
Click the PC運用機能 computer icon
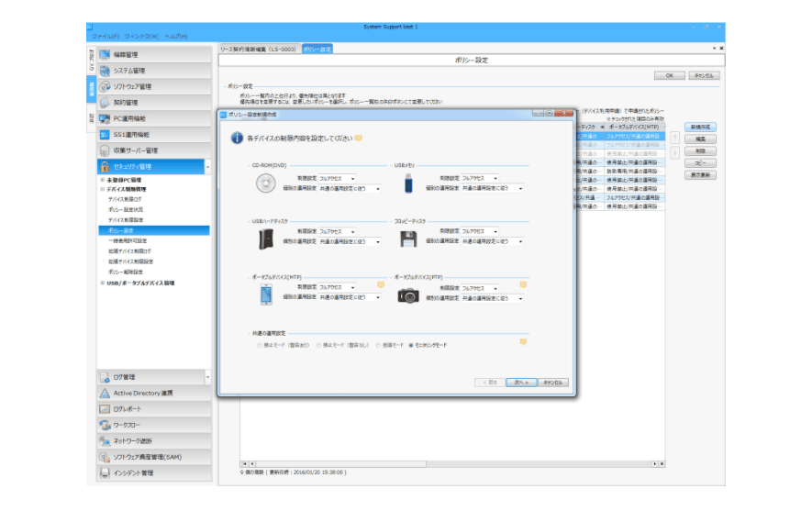click(x=105, y=118)
